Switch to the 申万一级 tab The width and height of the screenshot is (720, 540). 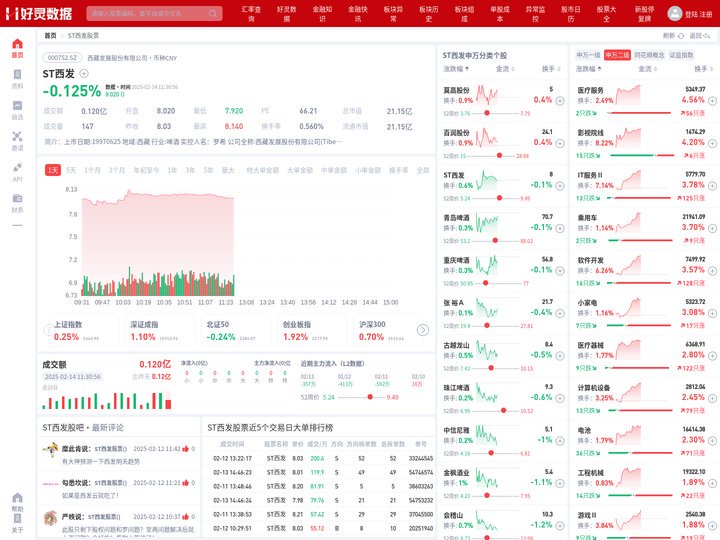pyautogui.click(x=588, y=55)
